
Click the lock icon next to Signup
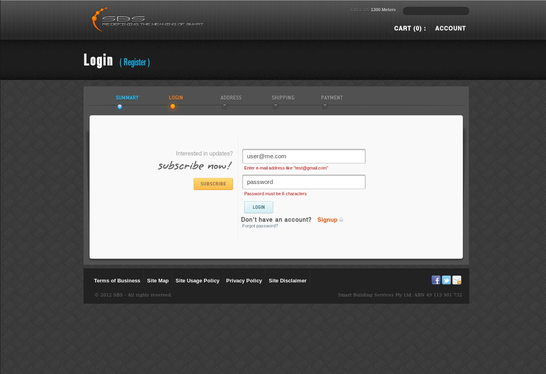[342, 220]
